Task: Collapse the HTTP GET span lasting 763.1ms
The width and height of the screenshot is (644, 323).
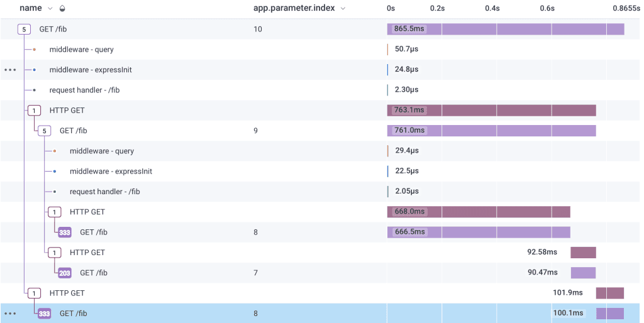Action: [x=34, y=111]
